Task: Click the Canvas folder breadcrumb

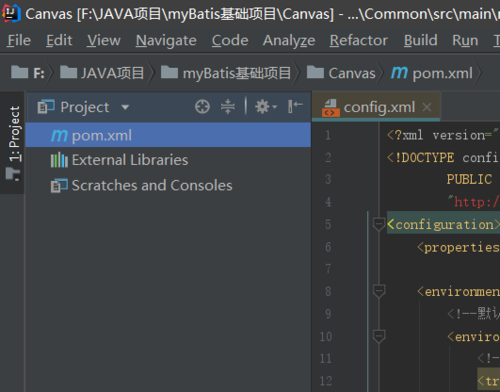Action: 341,73
